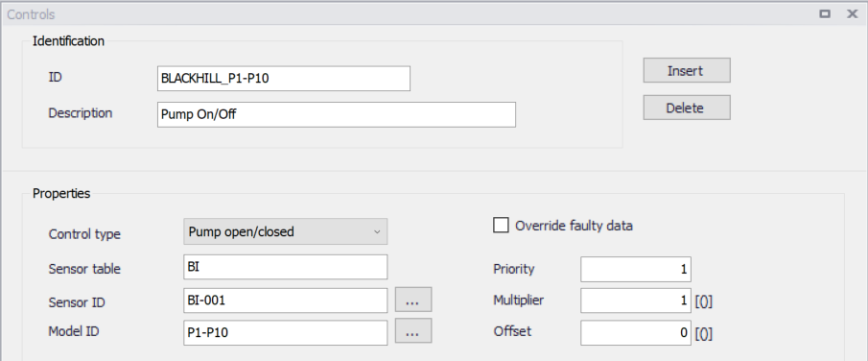868x361 pixels.
Task: Select the Control type label
Action: (84, 234)
